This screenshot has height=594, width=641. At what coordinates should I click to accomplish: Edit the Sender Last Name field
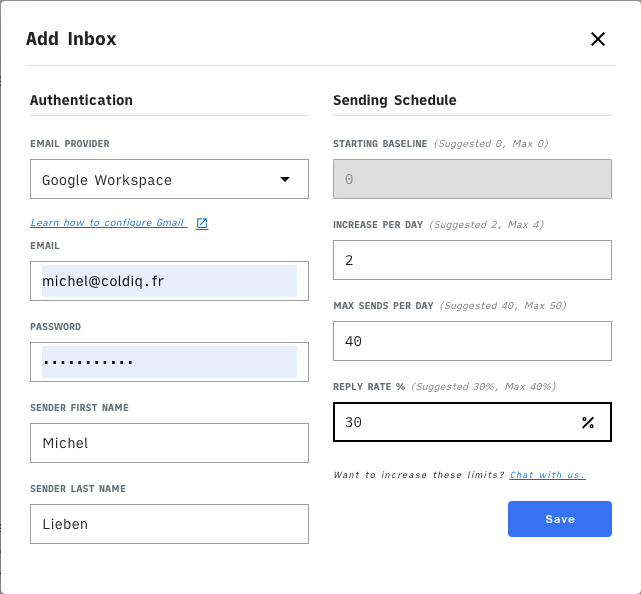(168, 524)
